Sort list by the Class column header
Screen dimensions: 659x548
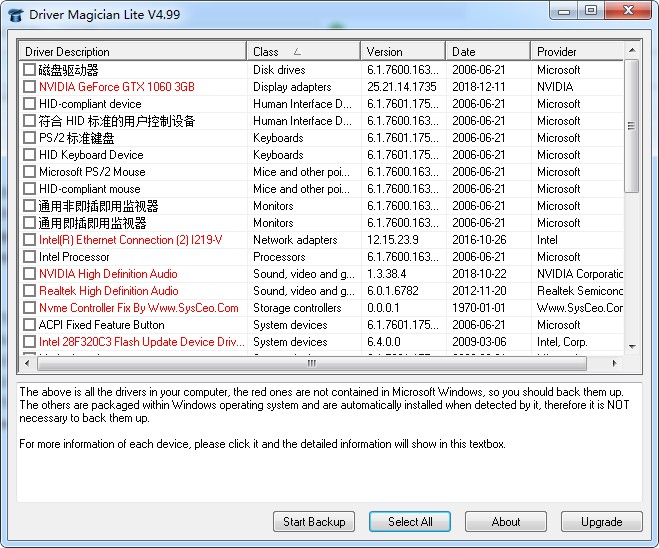pos(302,52)
